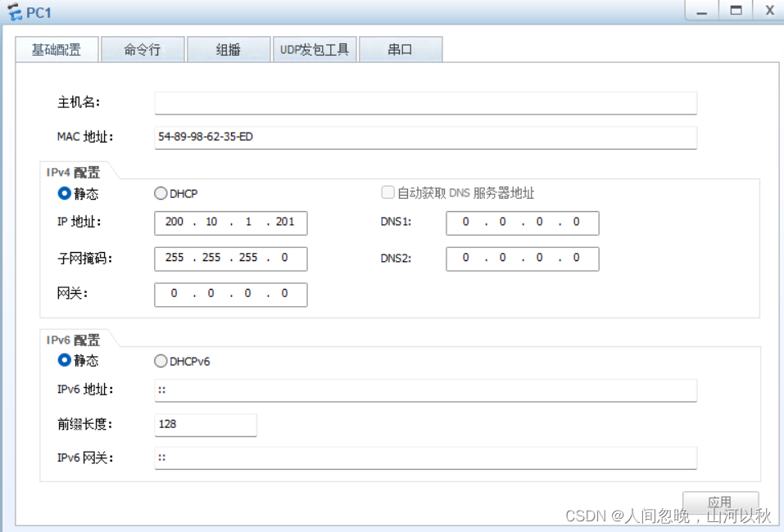Image resolution: width=784 pixels, height=532 pixels.
Task: Minimize the PC1 window
Action: pos(702,11)
